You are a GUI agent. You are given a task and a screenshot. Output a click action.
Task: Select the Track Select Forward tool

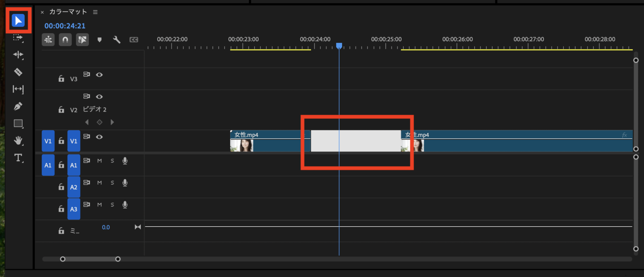pyautogui.click(x=18, y=38)
